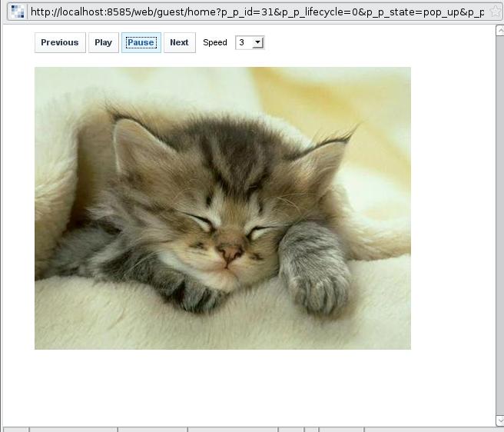Viewport: 504px width, 432px height.
Task: Click the page favicon in address bar
Action: pyautogui.click(x=18, y=12)
